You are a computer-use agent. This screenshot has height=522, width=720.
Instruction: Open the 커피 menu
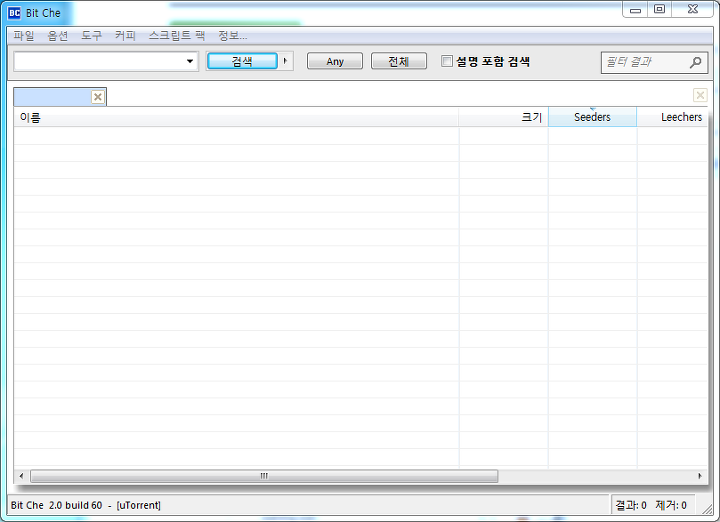pyautogui.click(x=125, y=36)
